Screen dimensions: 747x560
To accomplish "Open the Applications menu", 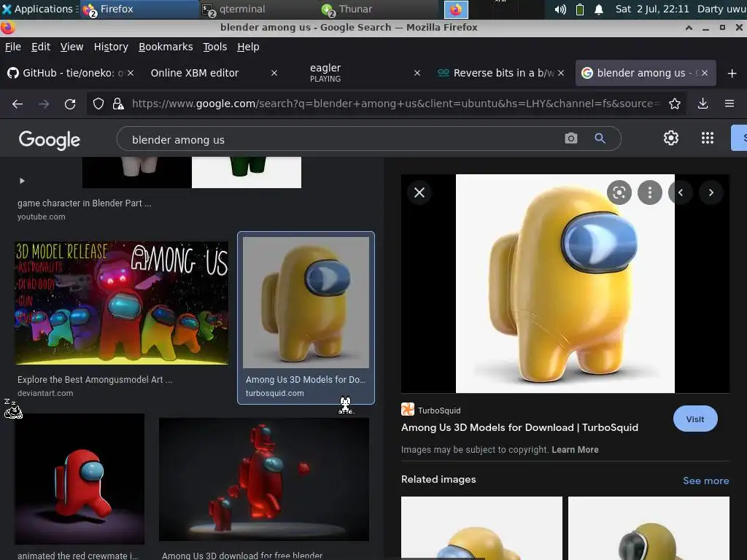I will (40, 9).
